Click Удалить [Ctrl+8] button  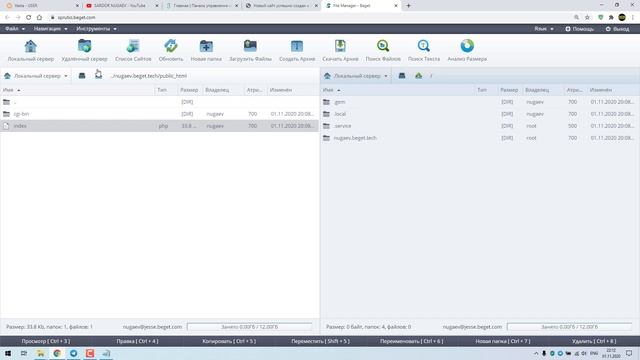click(594, 341)
